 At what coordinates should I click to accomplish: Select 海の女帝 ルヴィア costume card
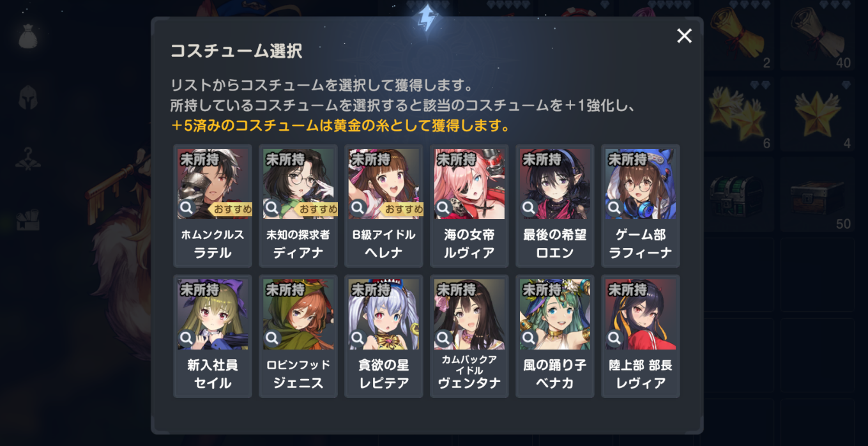pyautogui.click(x=469, y=206)
